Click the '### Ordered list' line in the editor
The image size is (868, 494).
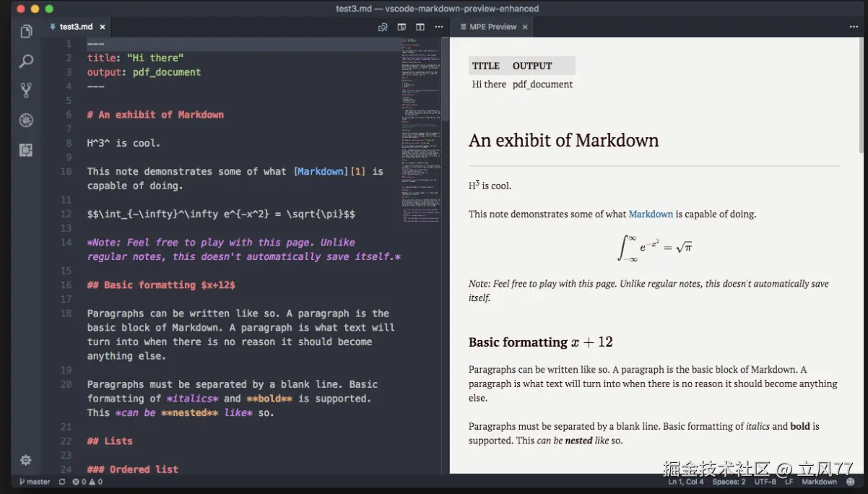click(133, 469)
